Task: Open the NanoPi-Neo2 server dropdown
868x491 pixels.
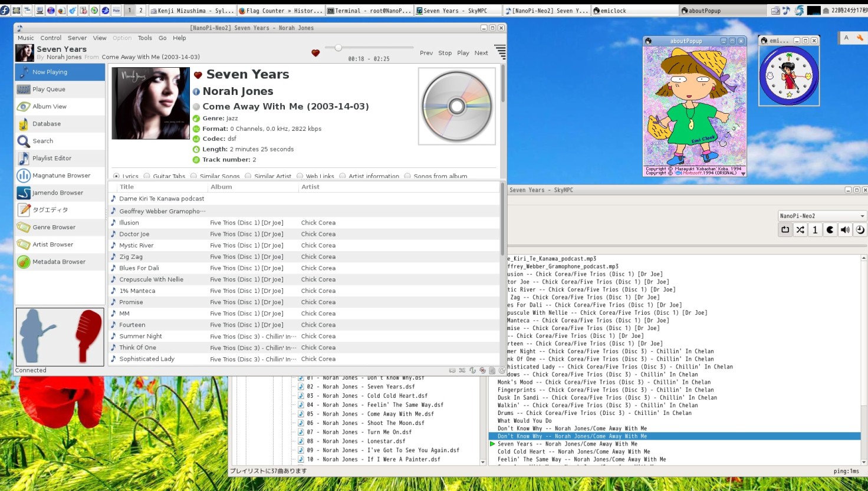Action: pos(821,216)
